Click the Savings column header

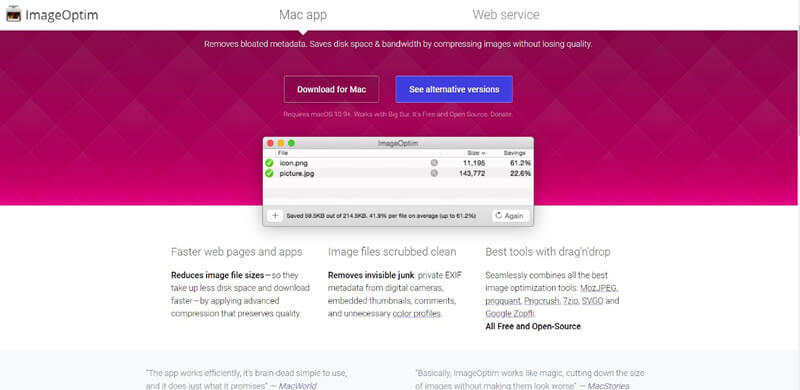click(514, 153)
